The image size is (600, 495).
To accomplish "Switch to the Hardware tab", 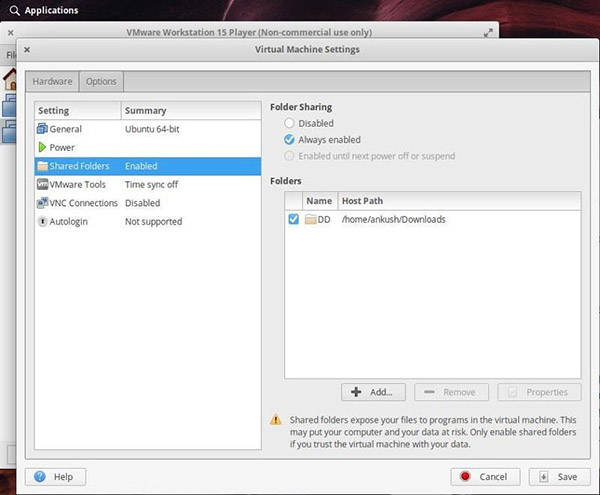I will (x=52, y=81).
